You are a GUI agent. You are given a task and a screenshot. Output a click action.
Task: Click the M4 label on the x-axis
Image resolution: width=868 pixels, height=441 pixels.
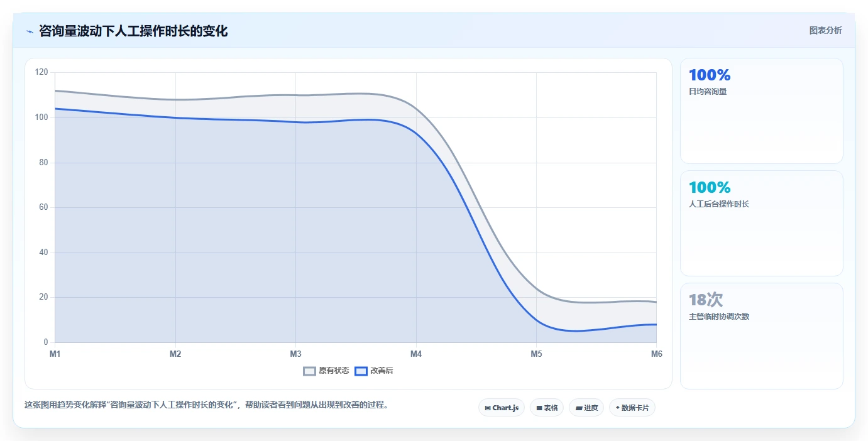point(416,354)
